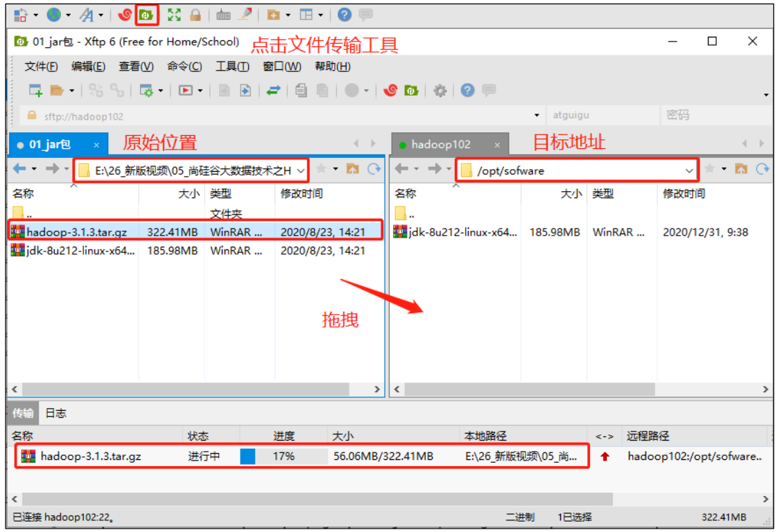
Task: Expand the local path E:\26 dropdown
Action: tap(301, 170)
